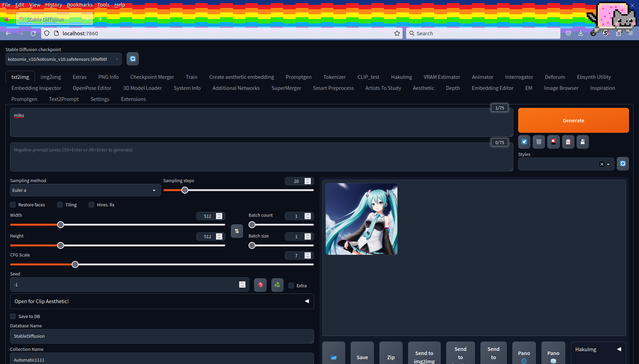Click into the Negative prompt text box
The height and width of the screenshot is (364, 639).
(x=261, y=157)
